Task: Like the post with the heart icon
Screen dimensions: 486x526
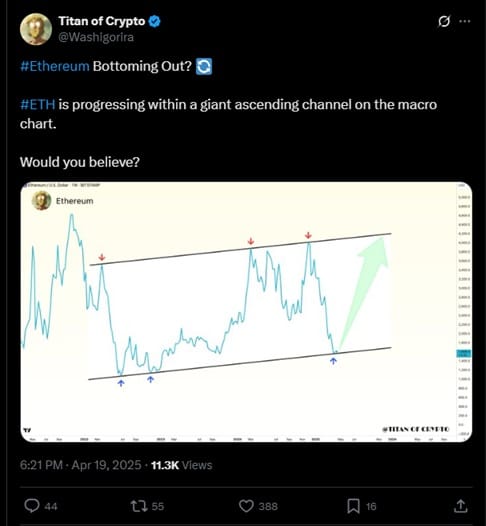Action: [246, 506]
